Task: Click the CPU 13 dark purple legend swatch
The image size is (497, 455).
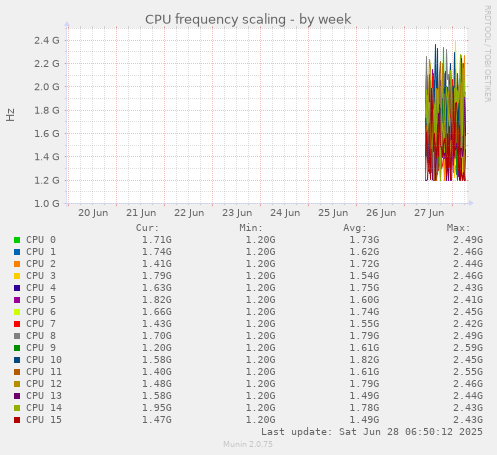Action: (x=17, y=396)
